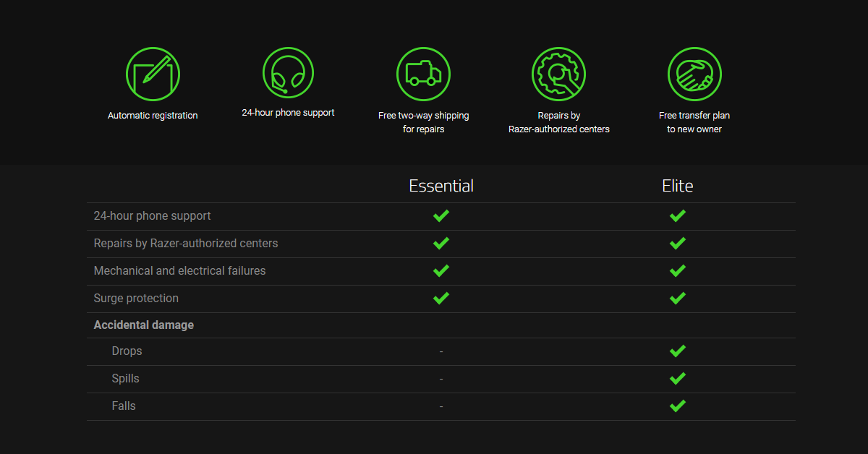Click the Essential dash in Drops row
Viewport: 868px width, 454px height.
pyautogui.click(x=441, y=351)
